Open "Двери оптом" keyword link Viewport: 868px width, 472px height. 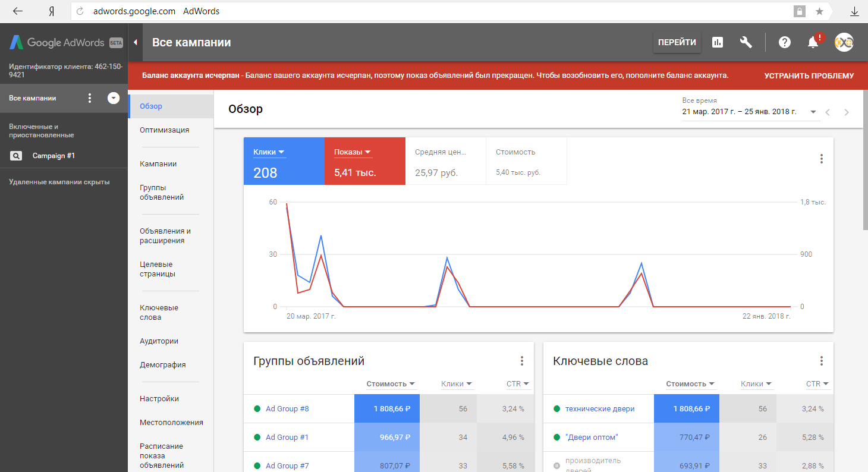[x=592, y=438]
